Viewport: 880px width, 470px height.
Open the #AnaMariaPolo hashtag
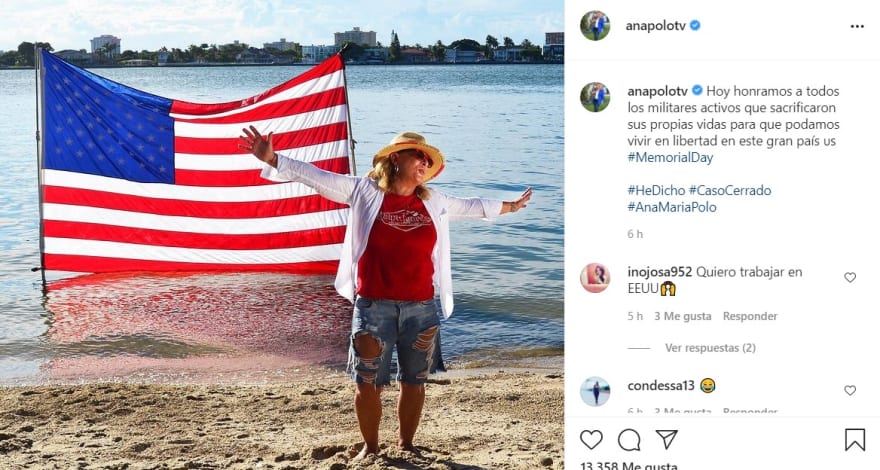[672, 207]
